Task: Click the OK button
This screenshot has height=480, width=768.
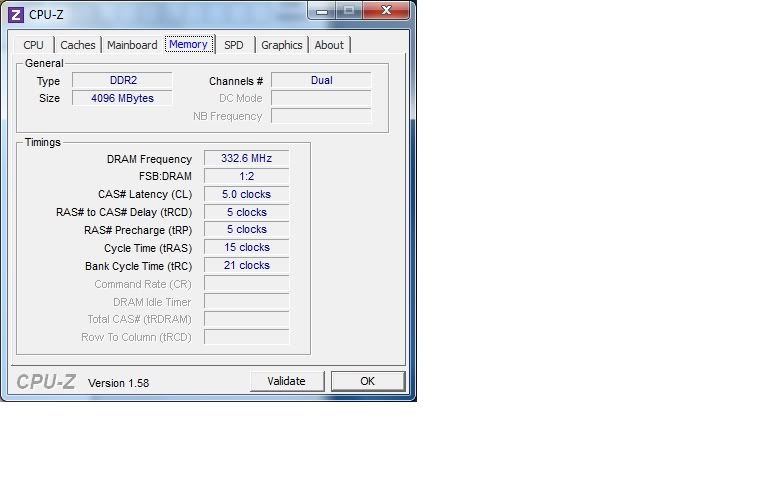Action: (x=368, y=381)
